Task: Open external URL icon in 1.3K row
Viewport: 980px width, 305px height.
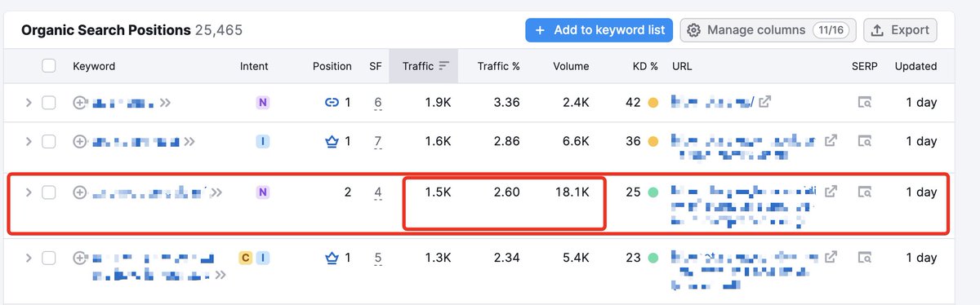Action: tap(830, 257)
